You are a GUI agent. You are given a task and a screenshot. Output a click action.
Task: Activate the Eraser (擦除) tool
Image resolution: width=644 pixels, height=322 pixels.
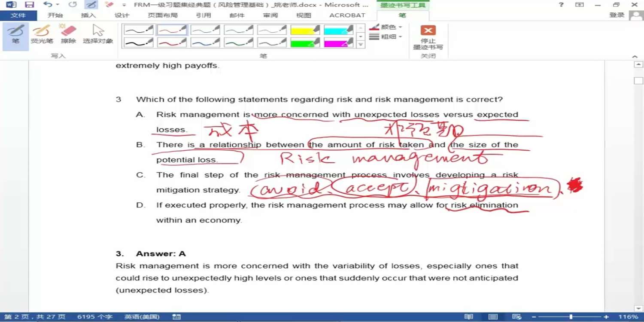click(x=68, y=34)
